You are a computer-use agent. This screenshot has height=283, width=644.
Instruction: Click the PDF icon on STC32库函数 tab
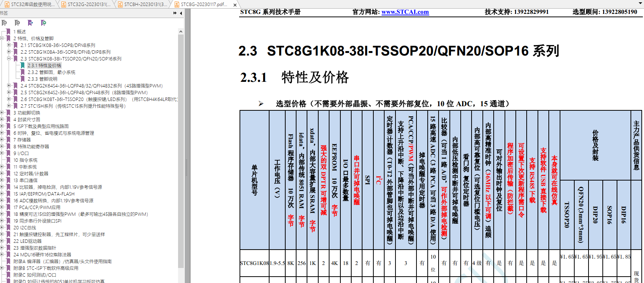(7, 5)
